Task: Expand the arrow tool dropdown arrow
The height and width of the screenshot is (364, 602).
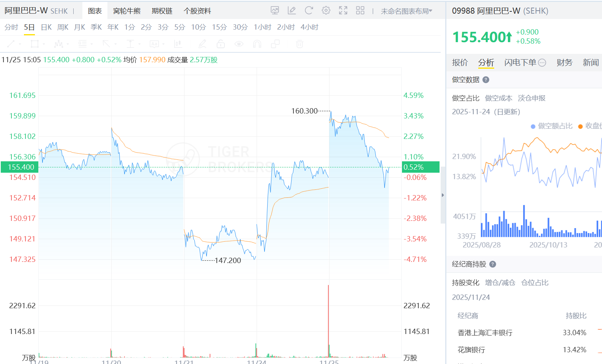Action: pyautogui.click(x=115, y=44)
